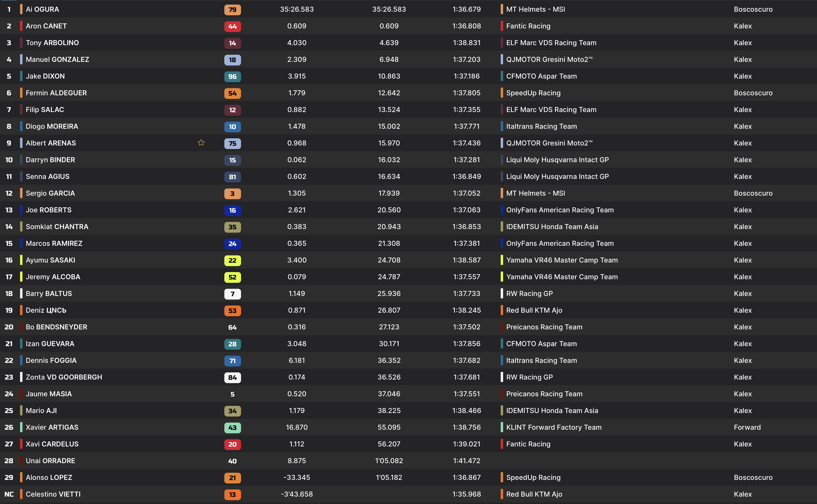
Task: Click the Yamaha VR46 Master Camp Team name for Ayumu Sasaki
Action: pos(562,260)
